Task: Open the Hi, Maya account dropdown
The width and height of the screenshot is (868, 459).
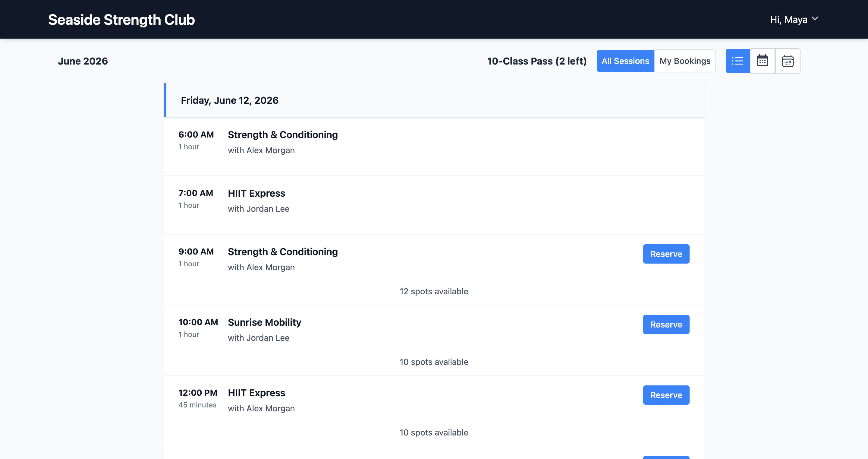Action: coord(794,20)
